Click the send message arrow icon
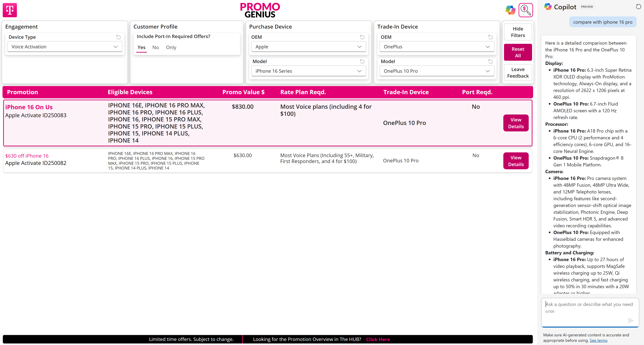 630,320
